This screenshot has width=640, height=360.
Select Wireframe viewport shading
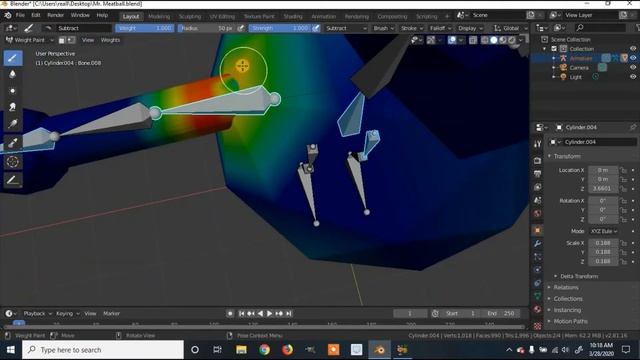pos(485,40)
